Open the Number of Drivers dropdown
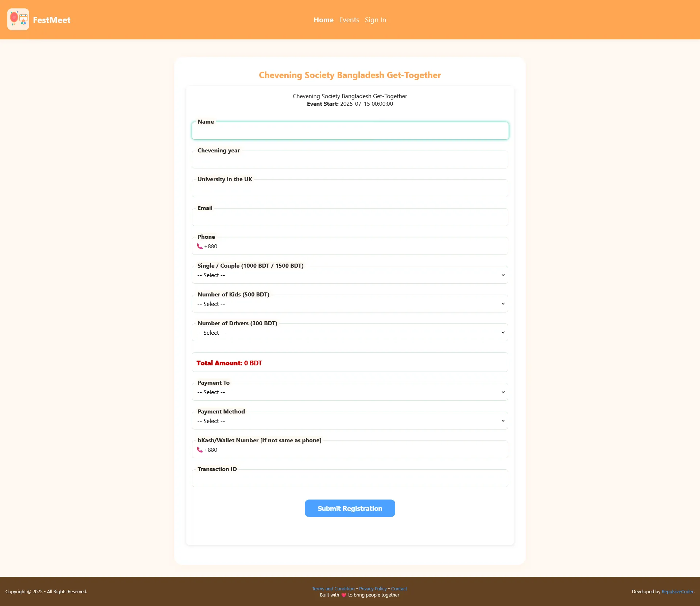This screenshot has height=606, width=700. click(x=350, y=333)
